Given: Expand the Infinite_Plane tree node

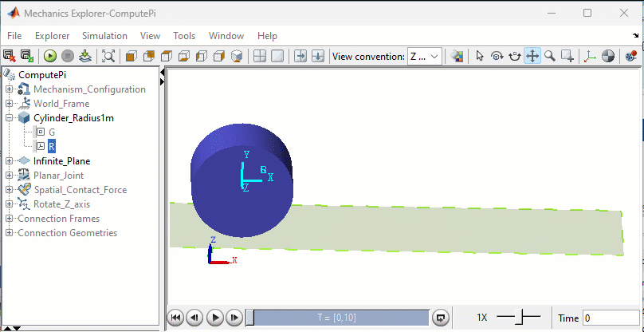Looking at the screenshot, I should [x=9, y=161].
